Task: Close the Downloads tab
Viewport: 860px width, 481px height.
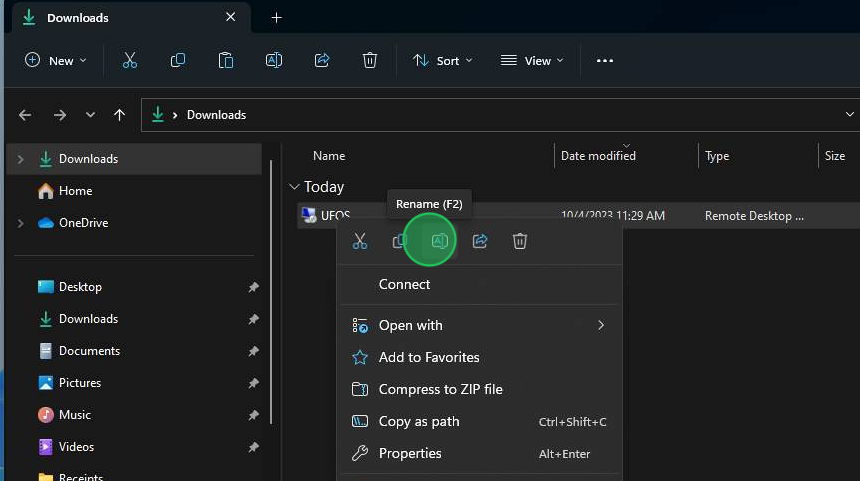Action: pos(231,17)
